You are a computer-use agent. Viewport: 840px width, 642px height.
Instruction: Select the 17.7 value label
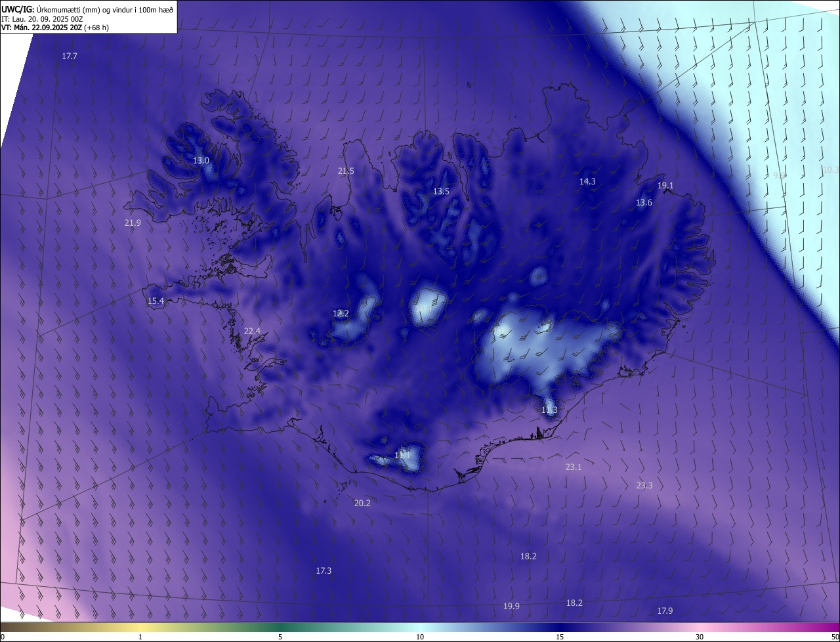(70, 56)
